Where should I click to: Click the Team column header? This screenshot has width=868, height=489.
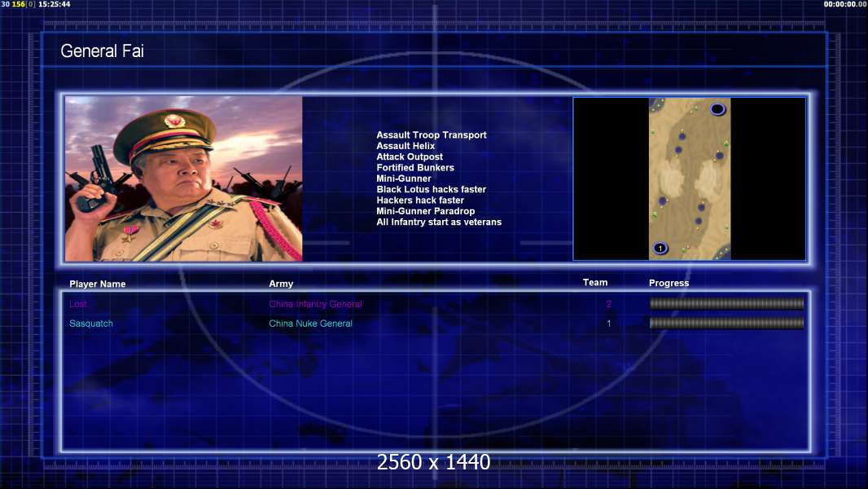point(595,283)
